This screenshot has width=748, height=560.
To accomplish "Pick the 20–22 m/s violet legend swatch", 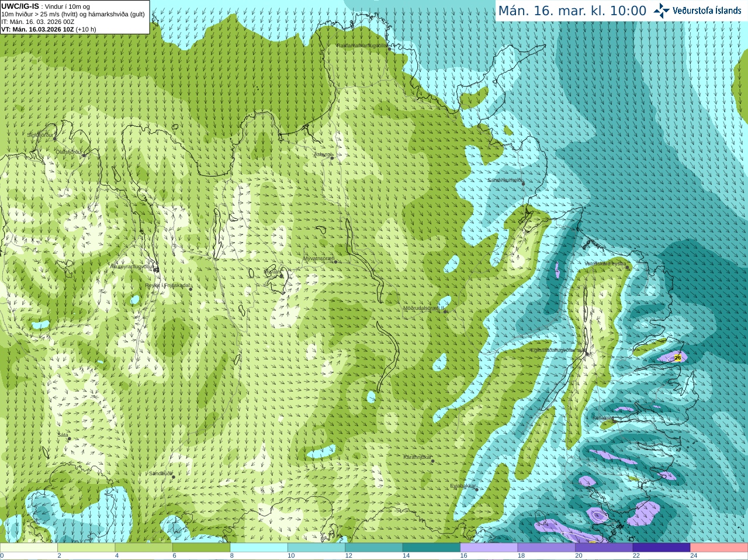I will [604, 548].
